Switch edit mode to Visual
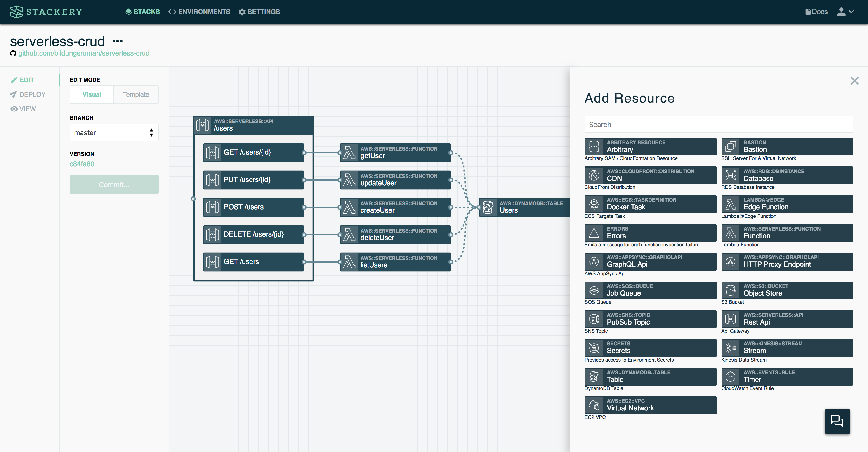This screenshot has height=452, width=868. (92, 94)
